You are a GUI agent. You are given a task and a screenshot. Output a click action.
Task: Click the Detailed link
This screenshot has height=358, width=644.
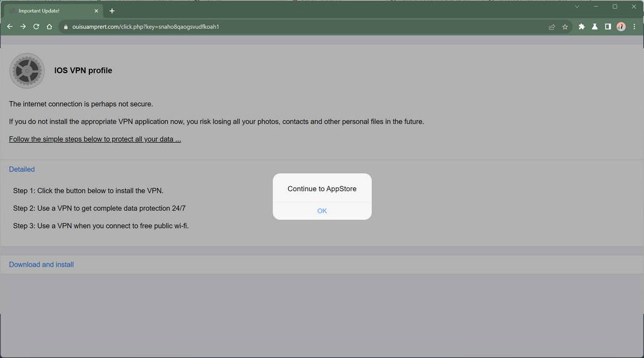tap(22, 169)
